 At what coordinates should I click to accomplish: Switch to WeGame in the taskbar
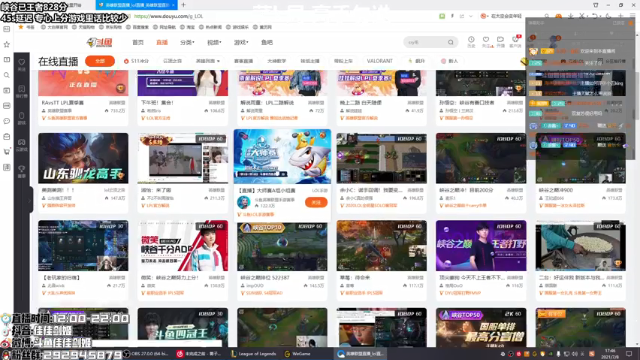pos(298,354)
